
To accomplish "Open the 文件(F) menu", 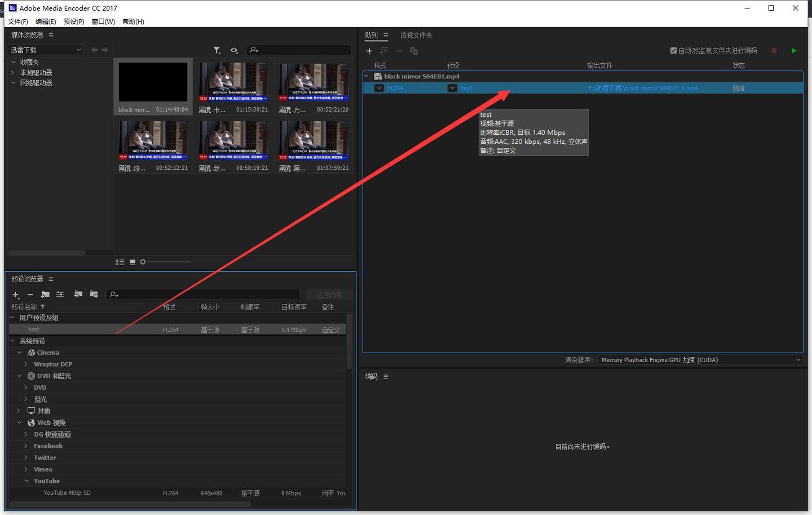I will (17, 21).
